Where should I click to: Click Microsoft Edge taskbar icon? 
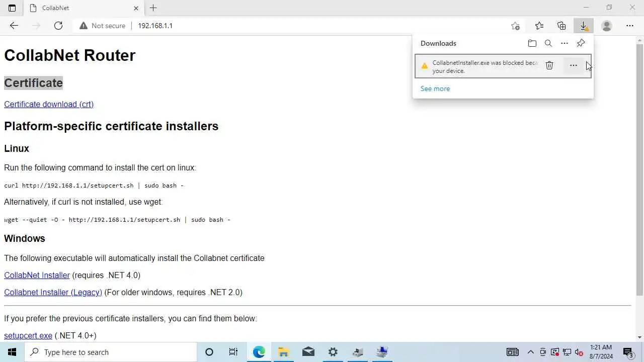259,352
